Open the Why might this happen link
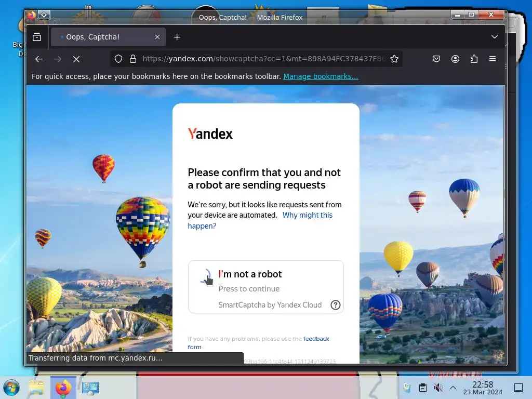Screen dimensions: 532x399 coord(260,220)
